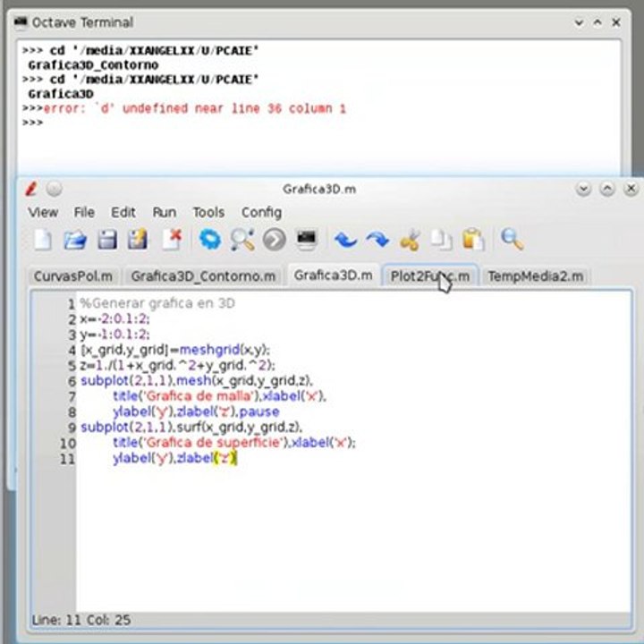The height and width of the screenshot is (644, 644).
Task: Click the Grafica3D_Contorno output line in terminal
Action: (93, 65)
